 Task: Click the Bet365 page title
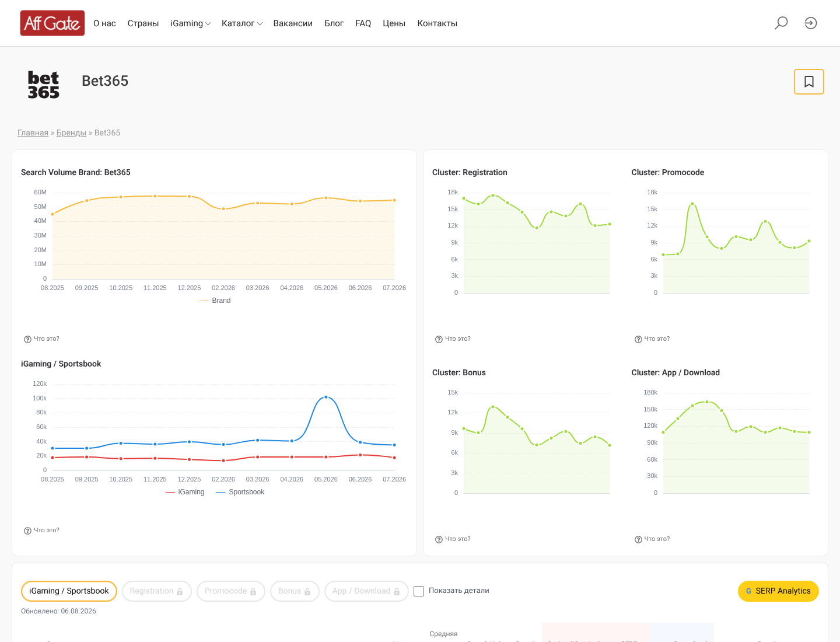tap(105, 81)
